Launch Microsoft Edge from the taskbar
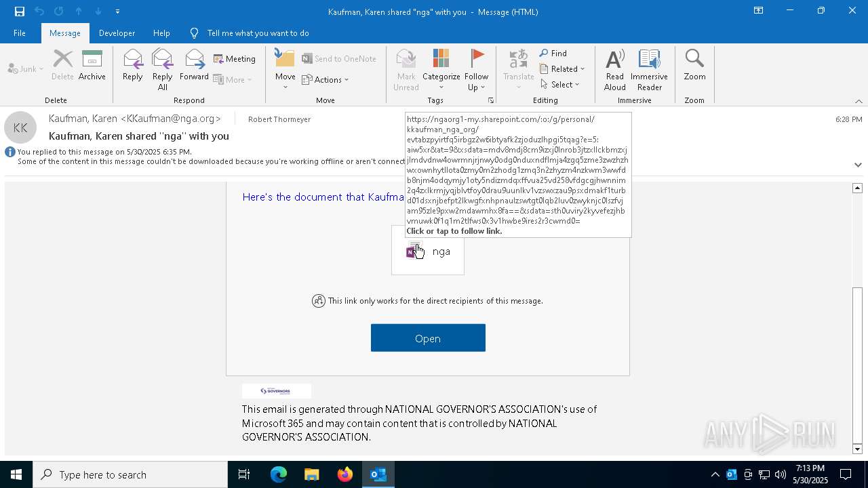Screen dimensions: 868x488 279,474
